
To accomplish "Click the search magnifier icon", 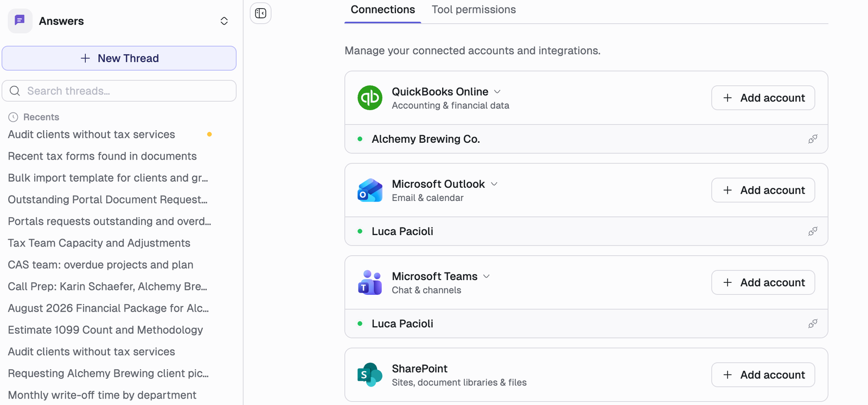I will 15,91.
